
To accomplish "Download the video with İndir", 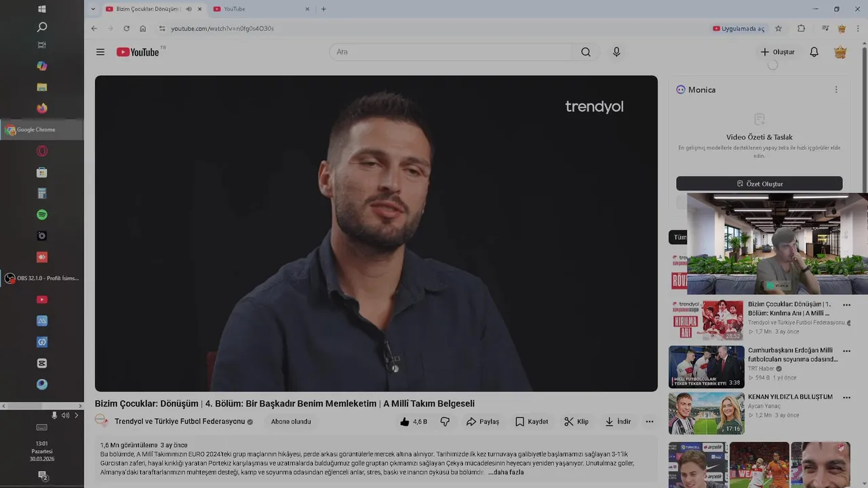I will tap(618, 422).
